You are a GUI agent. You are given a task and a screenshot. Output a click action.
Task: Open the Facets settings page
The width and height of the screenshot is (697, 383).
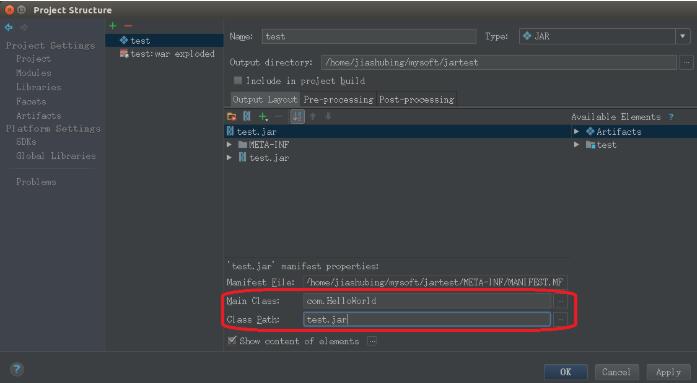pos(31,101)
